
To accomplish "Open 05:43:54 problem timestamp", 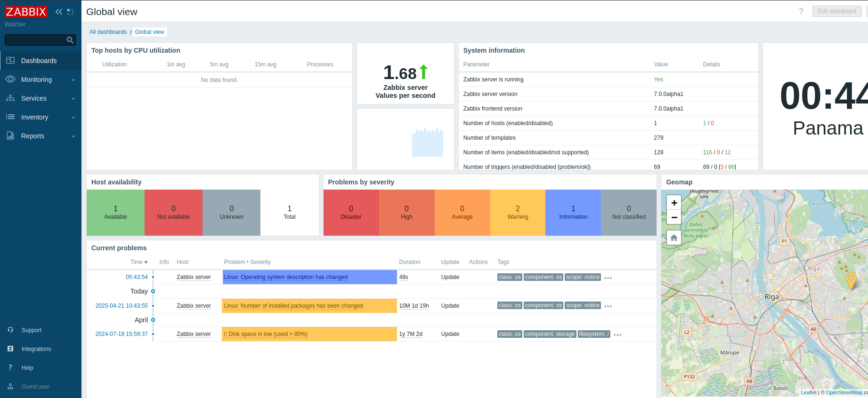I will click(x=137, y=277).
